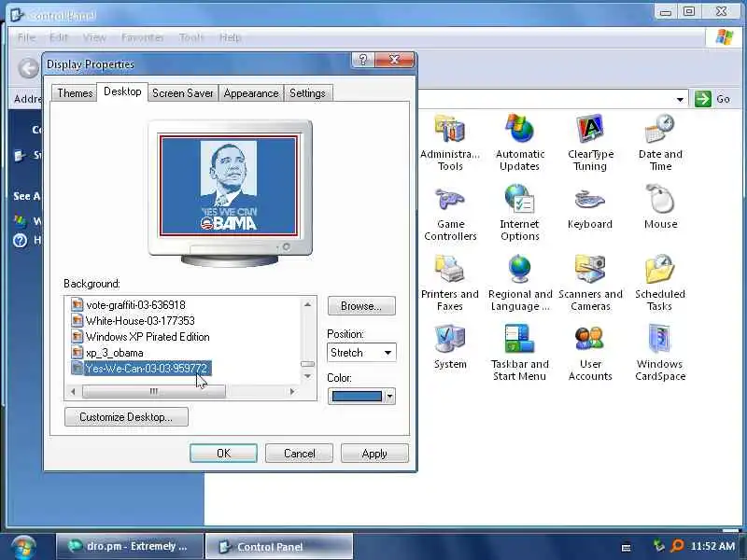Screen dimensions: 747x560
Task: Switch to the Appearance tab
Action: tap(251, 92)
